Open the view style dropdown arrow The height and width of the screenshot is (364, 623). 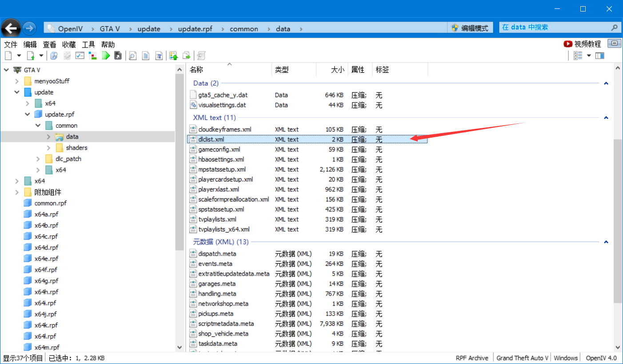tap(589, 55)
